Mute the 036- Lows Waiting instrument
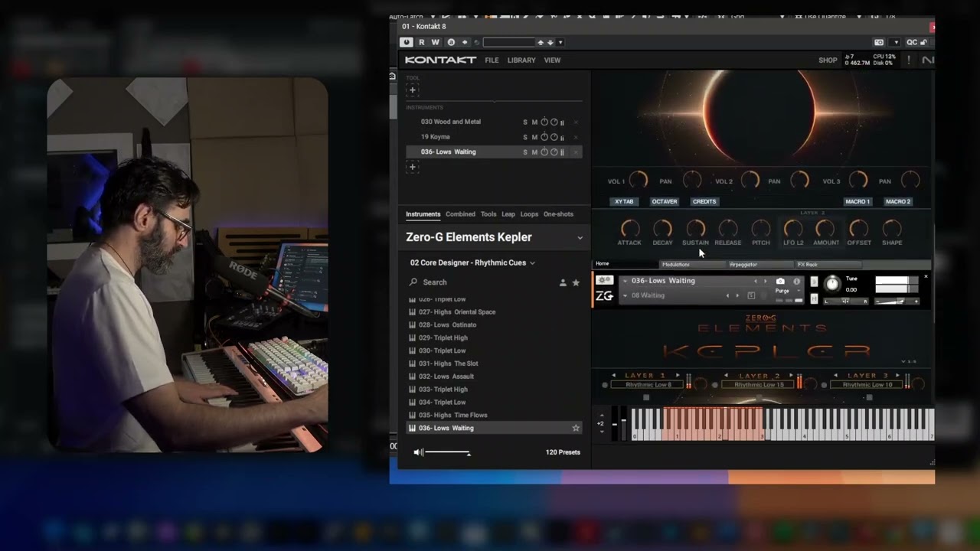Screen dimensions: 980x551 [534, 152]
